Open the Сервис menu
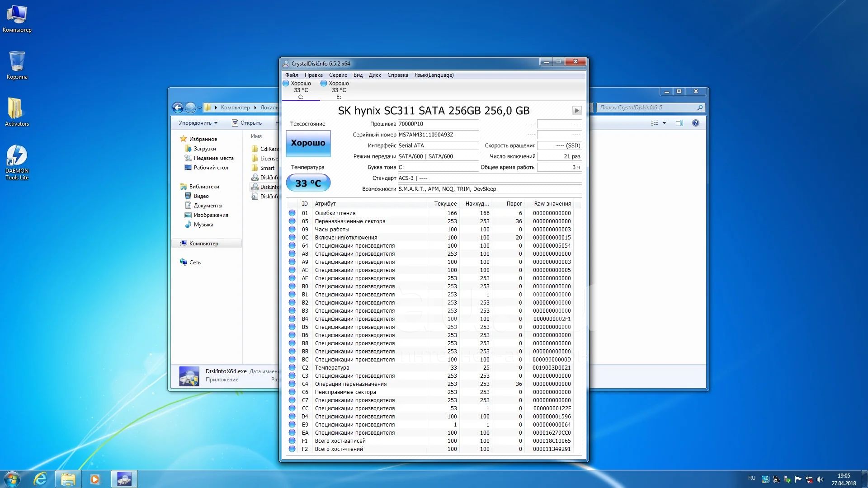Viewport: 868px width, 488px height. 338,75
